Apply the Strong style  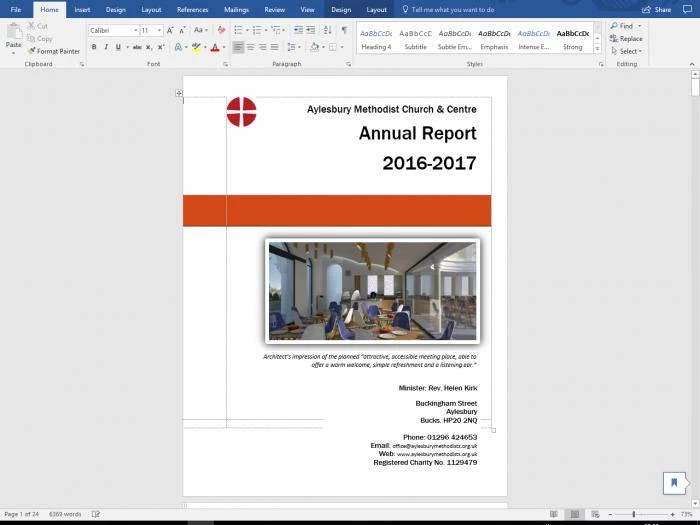(573, 39)
